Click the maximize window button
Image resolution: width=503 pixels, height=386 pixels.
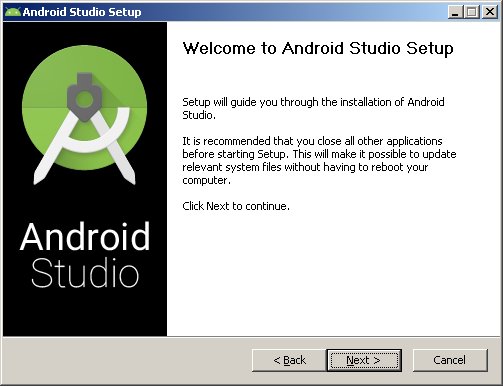pos(472,12)
